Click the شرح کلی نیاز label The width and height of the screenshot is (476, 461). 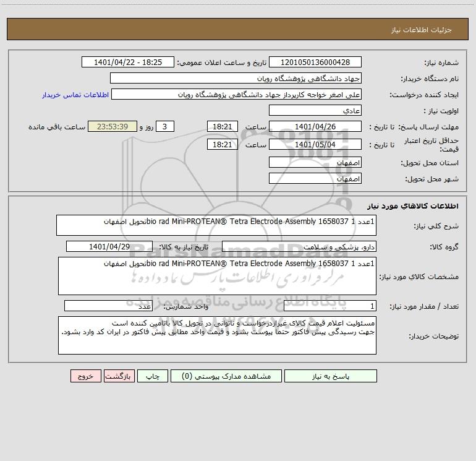(x=436, y=226)
